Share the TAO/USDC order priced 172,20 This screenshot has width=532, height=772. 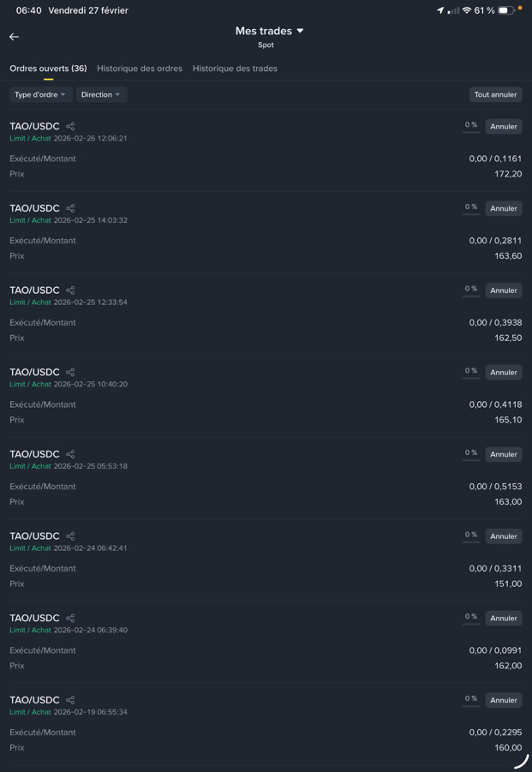coord(70,127)
